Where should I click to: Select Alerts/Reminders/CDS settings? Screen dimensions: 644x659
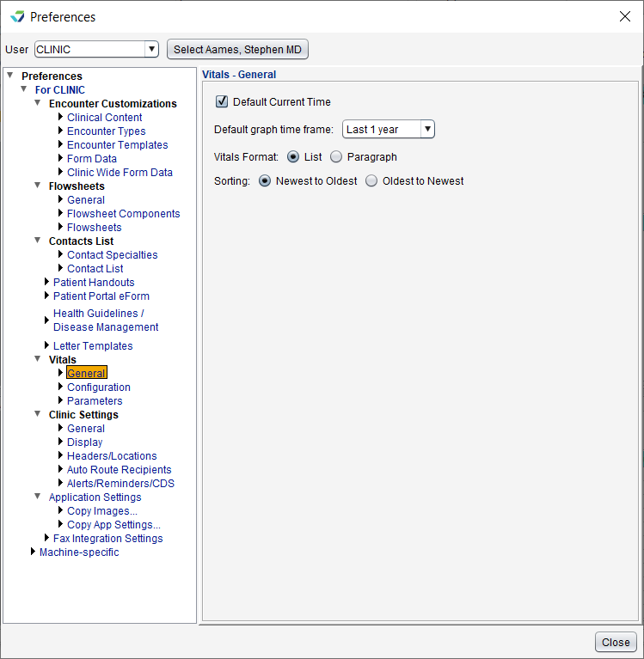(x=120, y=484)
